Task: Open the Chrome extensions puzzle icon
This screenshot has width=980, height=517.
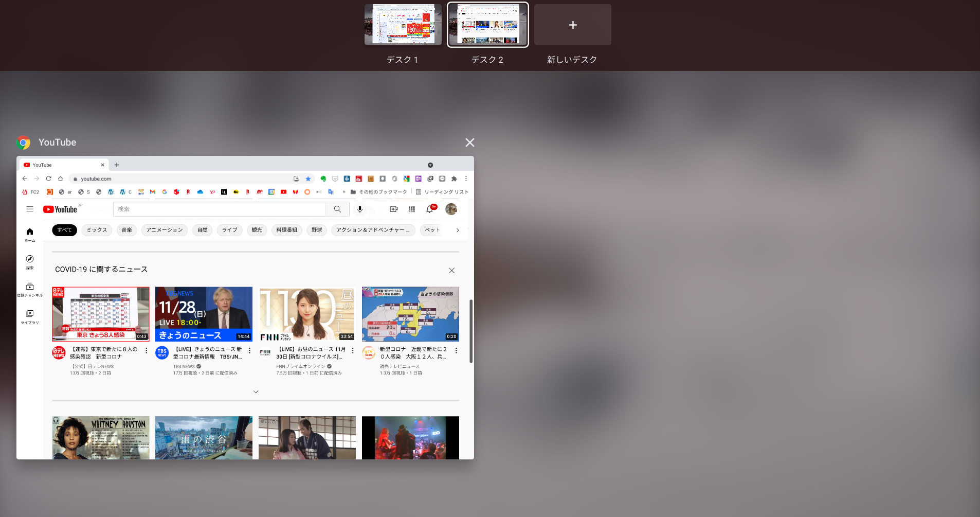Action: tap(454, 179)
